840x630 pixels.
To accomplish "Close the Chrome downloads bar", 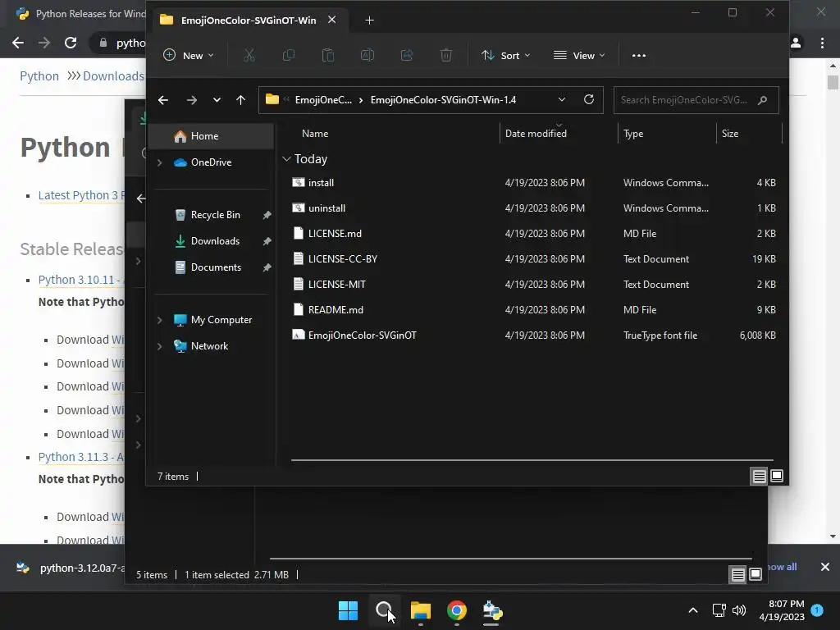I will coord(825,567).
